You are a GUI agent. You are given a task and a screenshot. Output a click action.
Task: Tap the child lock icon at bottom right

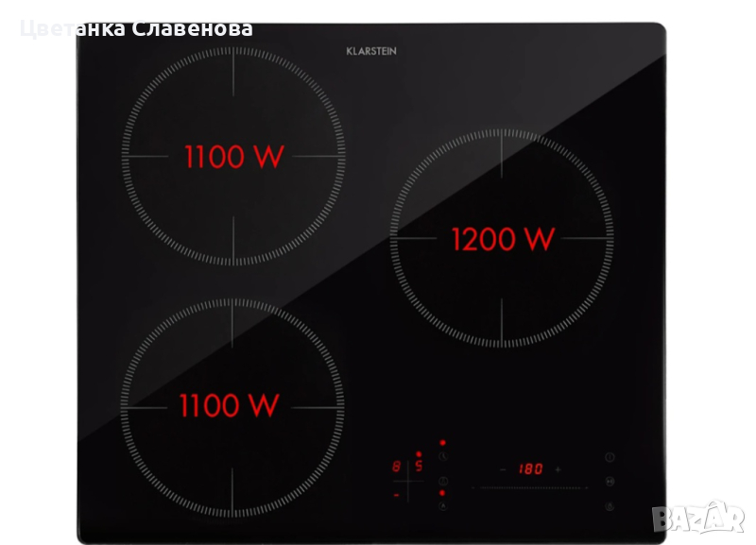[x=610, y=505]
